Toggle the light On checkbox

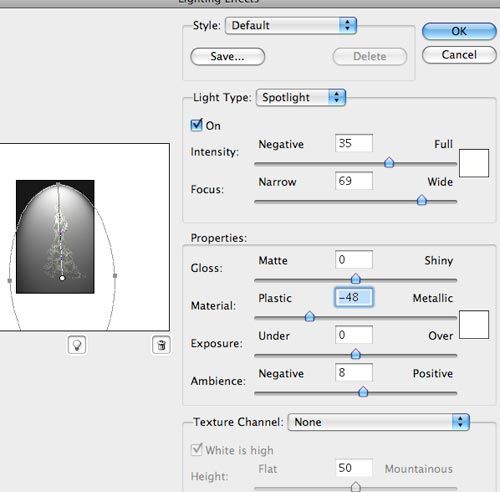(196, 125)
